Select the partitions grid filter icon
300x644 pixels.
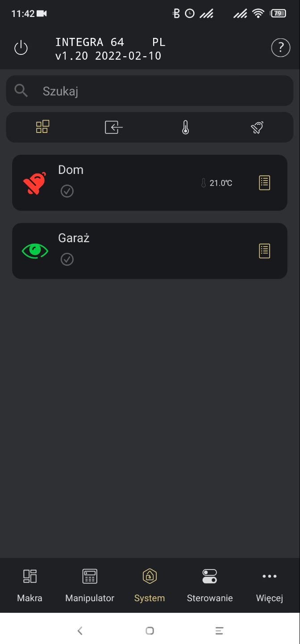coord(42,127)
